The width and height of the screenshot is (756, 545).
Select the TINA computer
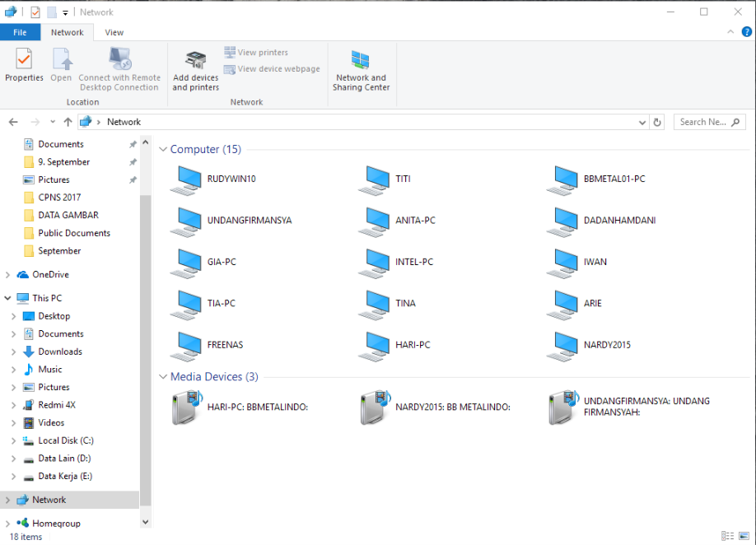387,304
